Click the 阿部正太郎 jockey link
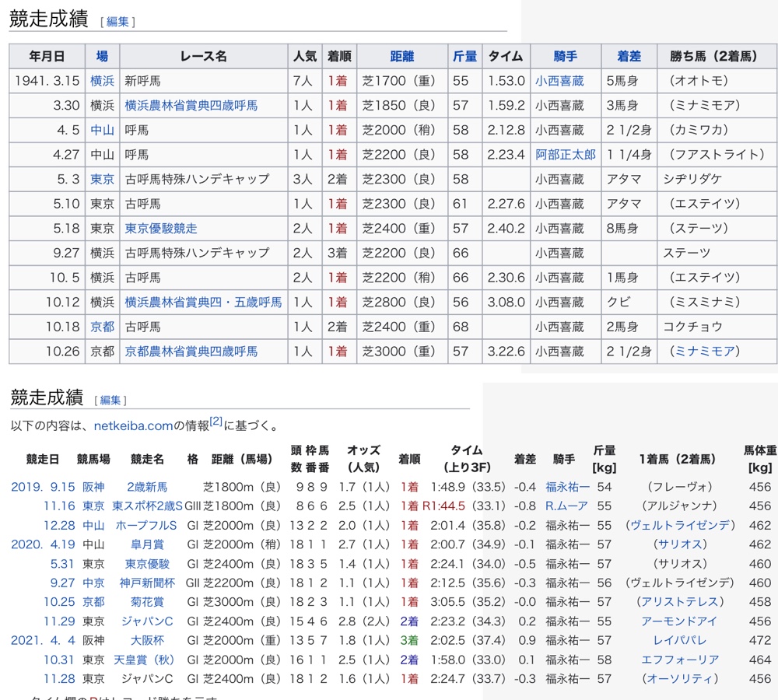778x700 pixels. [565, 155]
